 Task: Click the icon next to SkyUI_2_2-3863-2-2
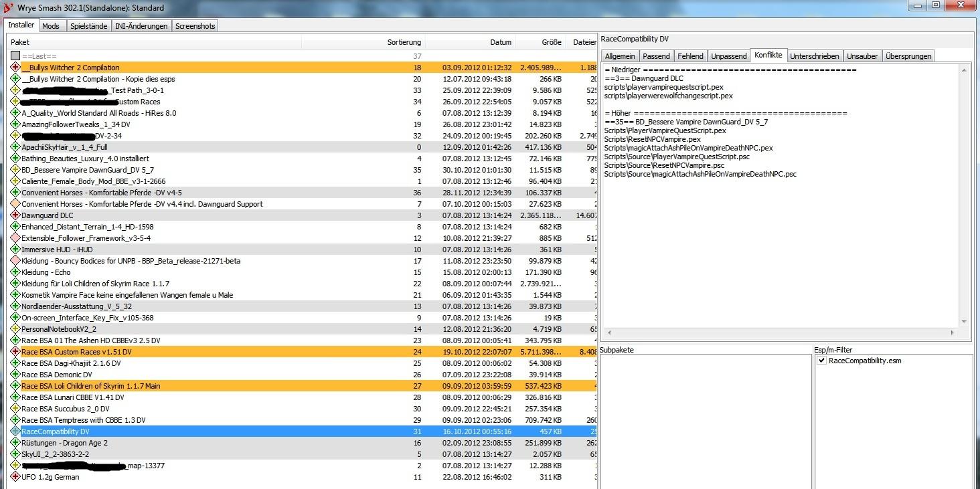(x=15, y=454)
